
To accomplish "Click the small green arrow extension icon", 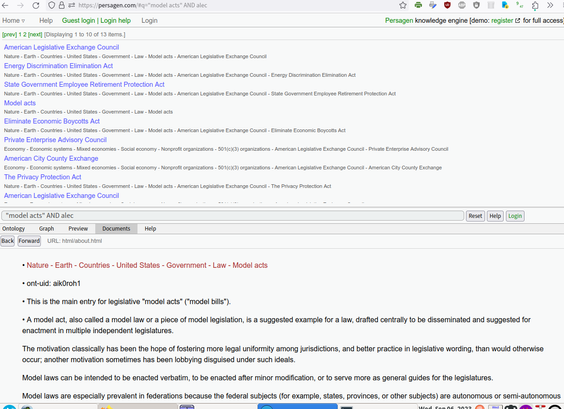I will 520,5.
